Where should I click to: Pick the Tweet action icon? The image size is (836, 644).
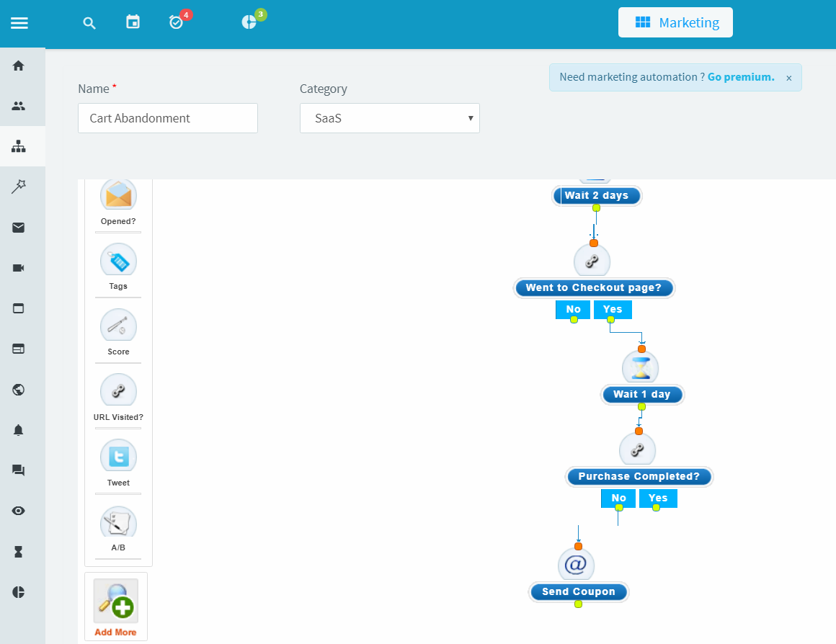[118, 457]
